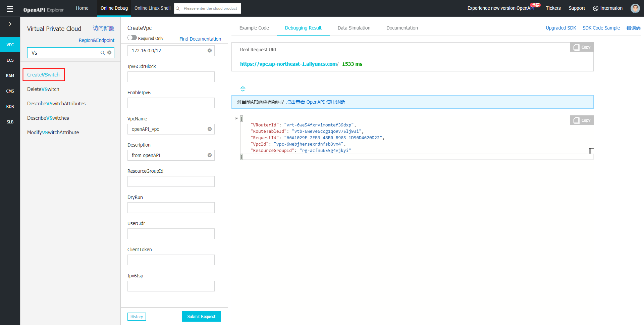Toggle the Required Only switch

[x=132, y=38]
